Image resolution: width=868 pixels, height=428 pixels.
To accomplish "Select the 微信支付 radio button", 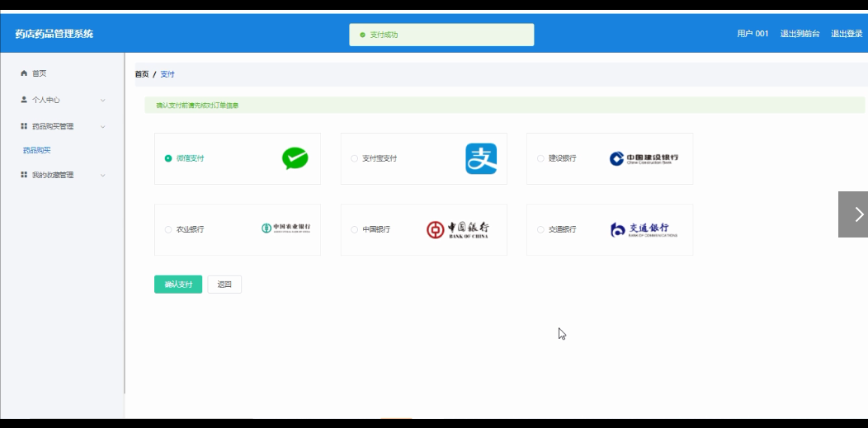I will (x=168, y=158).
